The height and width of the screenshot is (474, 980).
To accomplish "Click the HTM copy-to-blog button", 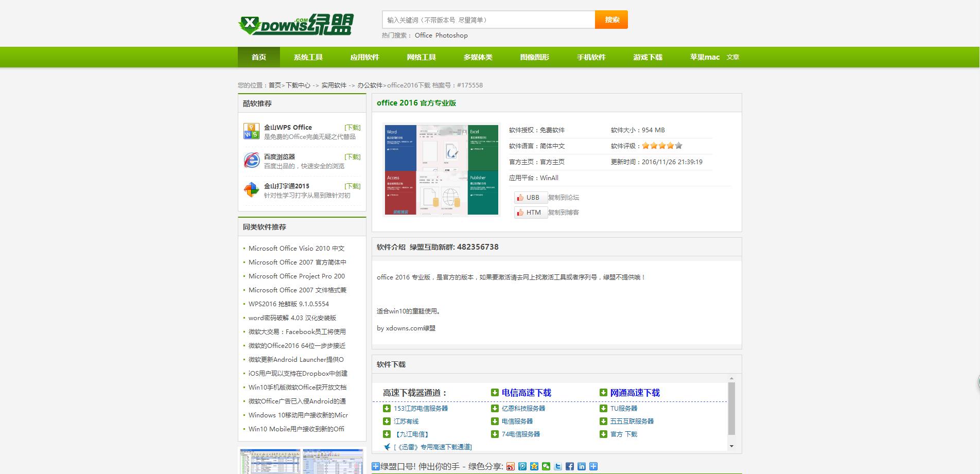I will click(530, 213).
